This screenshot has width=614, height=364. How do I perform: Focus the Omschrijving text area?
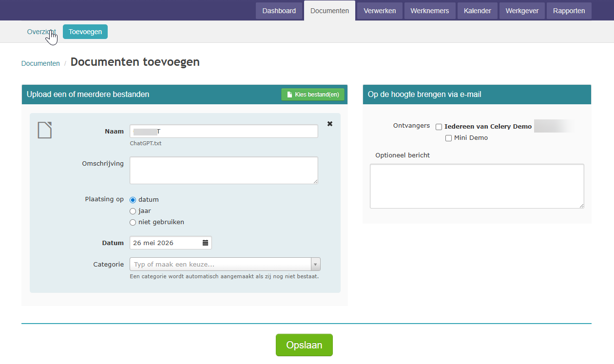click(224, 170)
